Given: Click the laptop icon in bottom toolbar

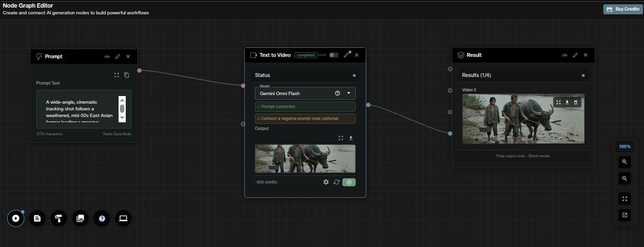Looking at the screenshot, I should [123, 218].
